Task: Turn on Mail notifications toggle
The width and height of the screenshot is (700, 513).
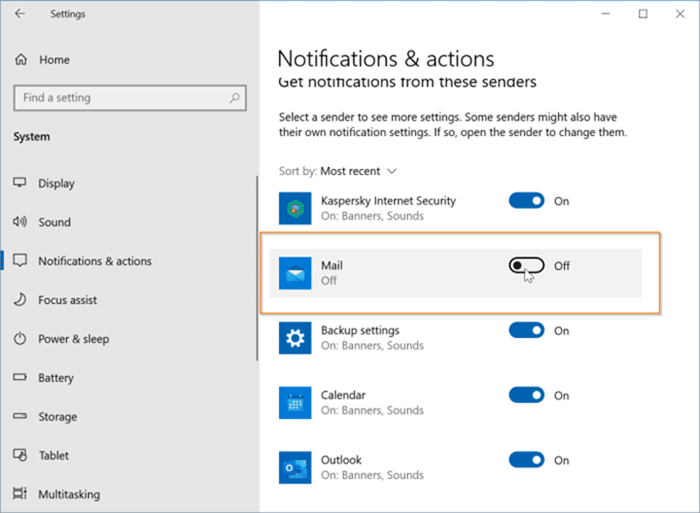Action: [526, 266]
